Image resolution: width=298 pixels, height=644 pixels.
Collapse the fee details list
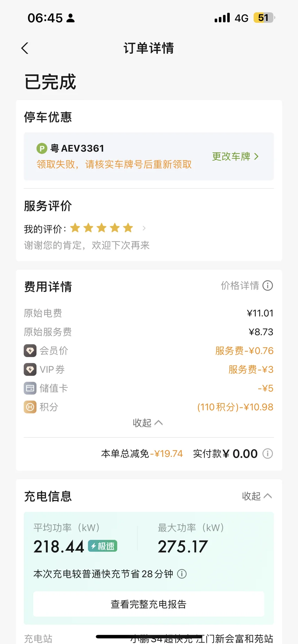148,423
